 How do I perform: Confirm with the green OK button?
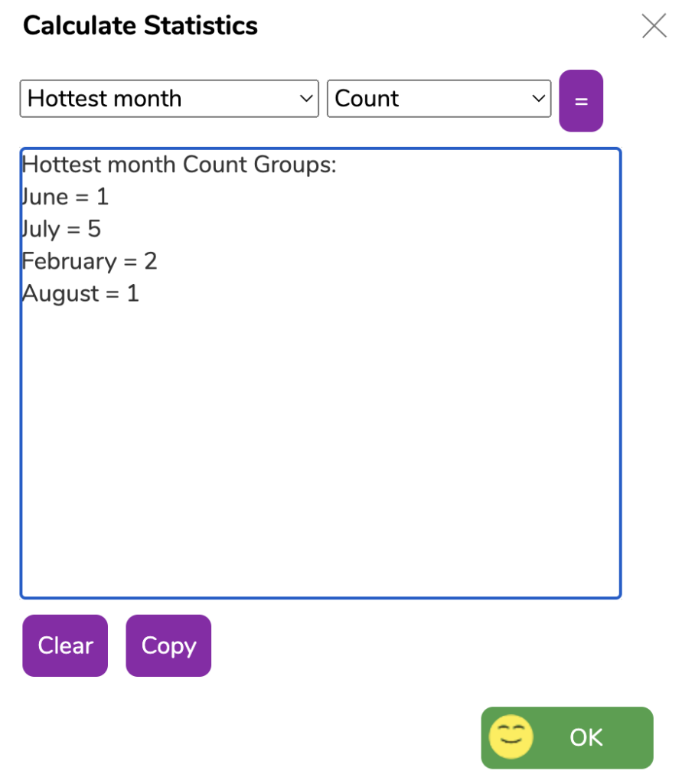[x=567, y=737]
